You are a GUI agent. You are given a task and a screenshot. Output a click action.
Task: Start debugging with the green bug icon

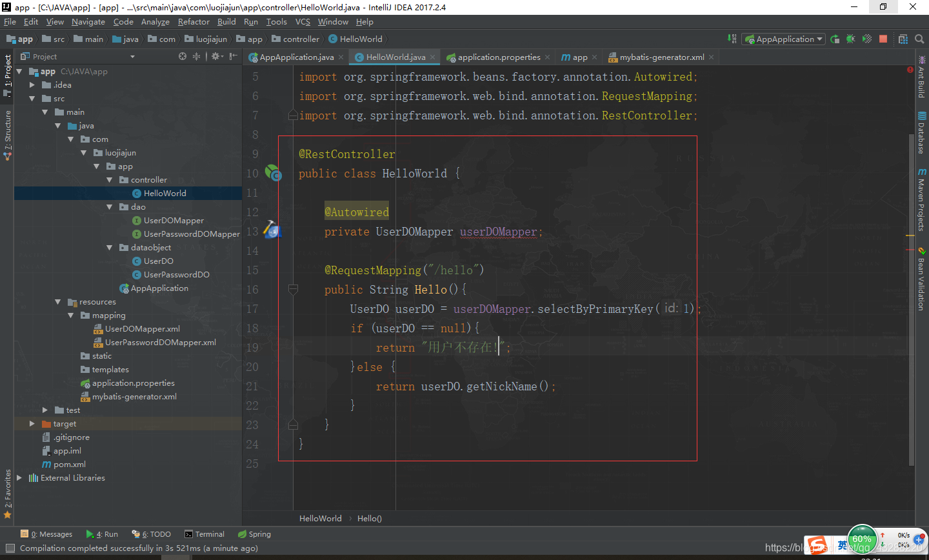851,39
